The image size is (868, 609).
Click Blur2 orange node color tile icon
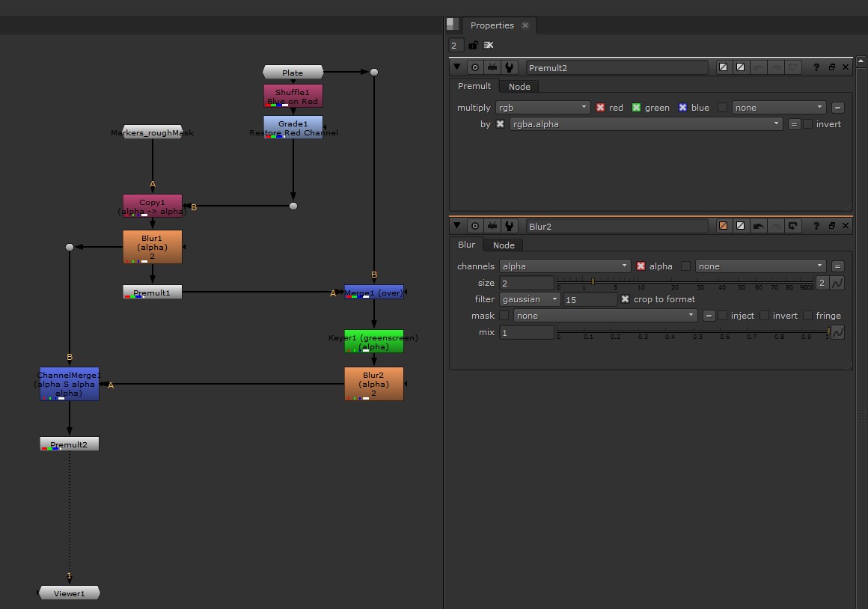[x=723, y=226]
